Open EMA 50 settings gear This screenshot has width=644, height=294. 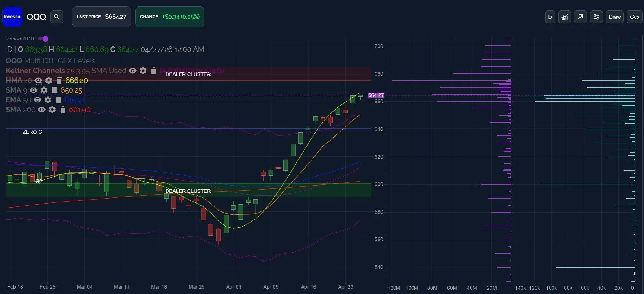coord(48,100)
